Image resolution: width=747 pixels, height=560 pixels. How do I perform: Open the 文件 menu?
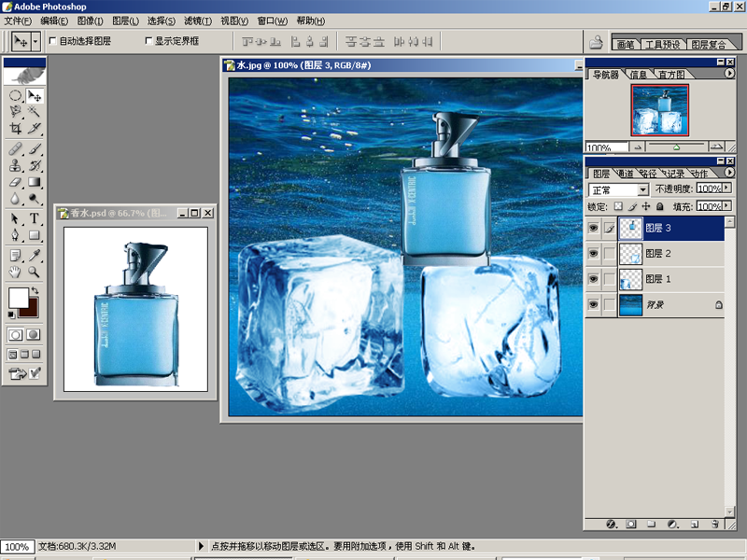click(18, 21)
